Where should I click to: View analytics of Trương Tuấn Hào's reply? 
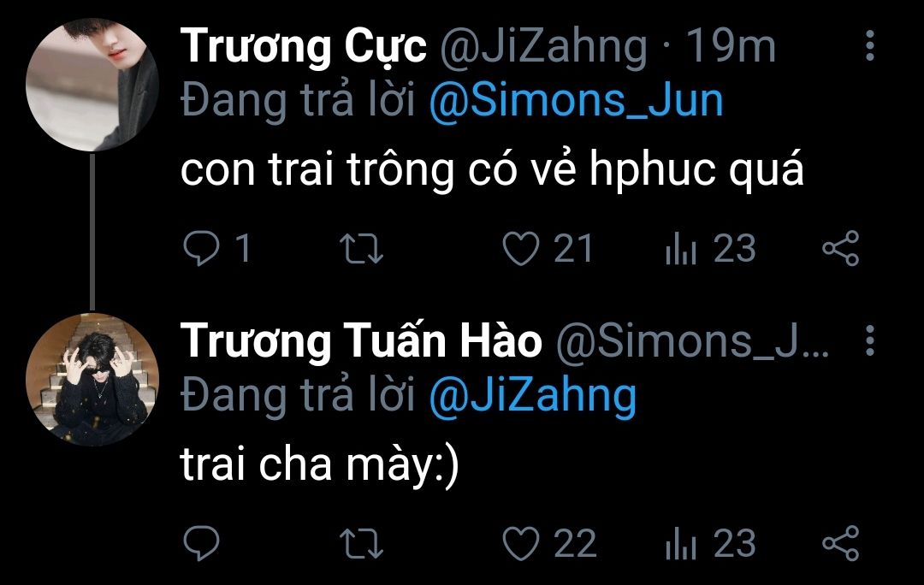[681, 543]
